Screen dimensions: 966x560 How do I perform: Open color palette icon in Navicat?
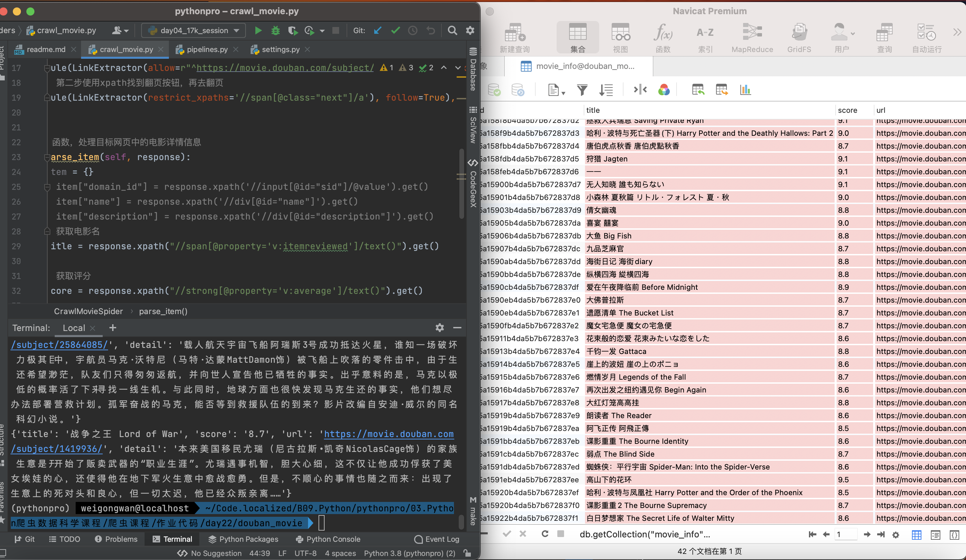pyautogui.click(x=664, y=90)
